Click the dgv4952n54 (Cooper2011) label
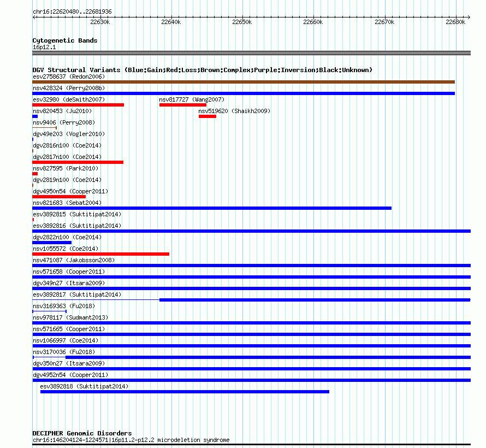Viewport: 486px width, 448px height. coord(70,375)
